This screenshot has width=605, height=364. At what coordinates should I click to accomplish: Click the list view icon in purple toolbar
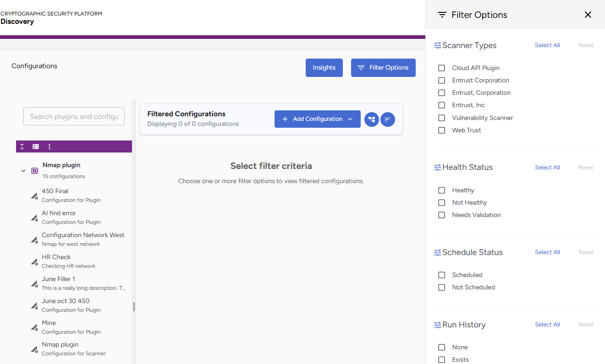(36, 147)
